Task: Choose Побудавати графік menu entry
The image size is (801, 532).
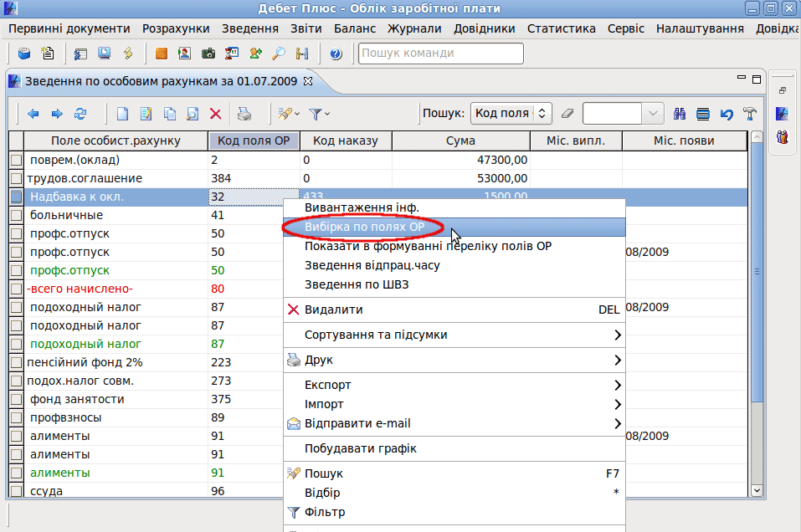Action: pyautogui.click(x=454, y=449)
